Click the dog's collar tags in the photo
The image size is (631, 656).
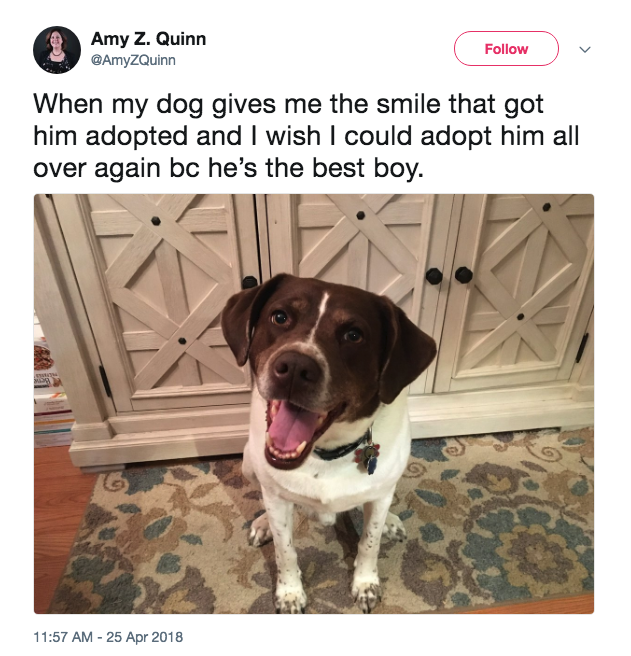(x=367, y=457)
